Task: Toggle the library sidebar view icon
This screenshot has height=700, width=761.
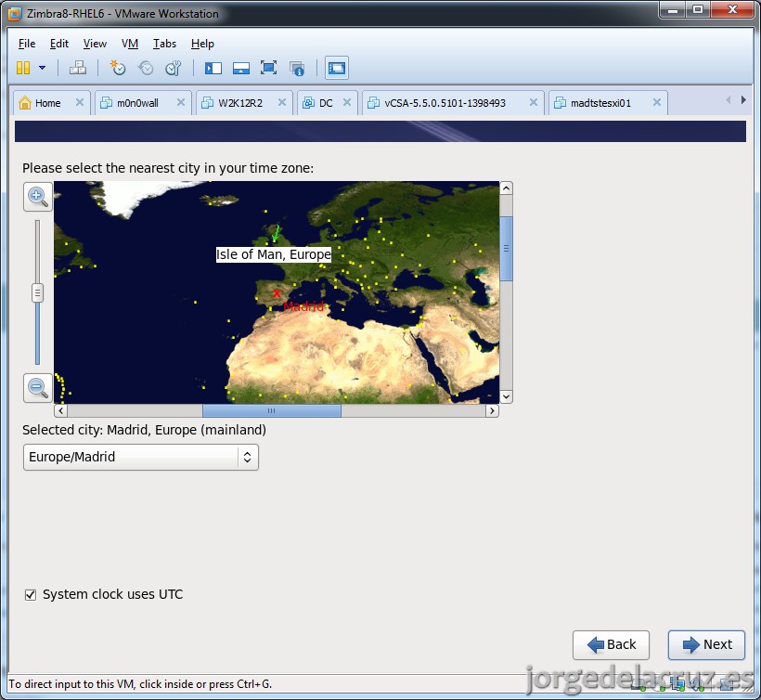Action: tap(213, 68)
